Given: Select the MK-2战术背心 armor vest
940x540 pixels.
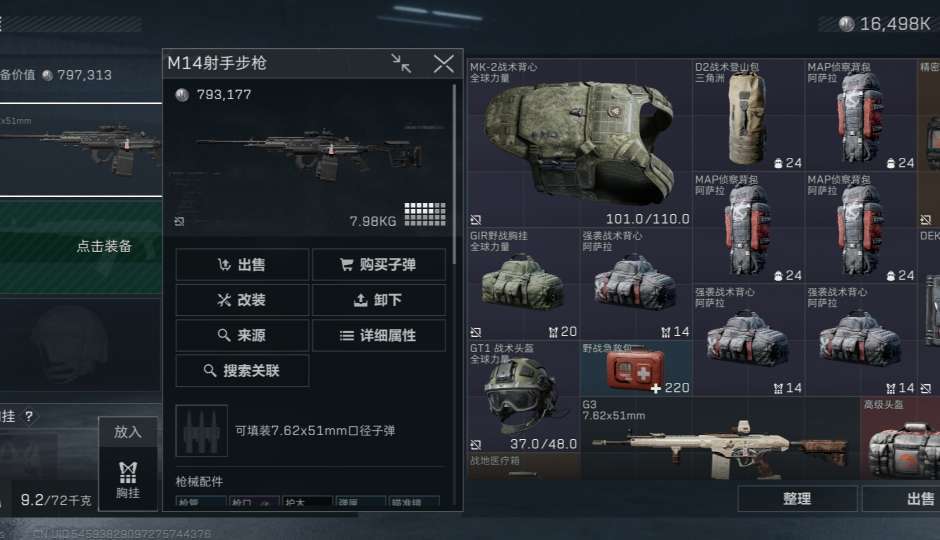Looking at the screenshot, I should pyautogui.click(x=580, y=143).
